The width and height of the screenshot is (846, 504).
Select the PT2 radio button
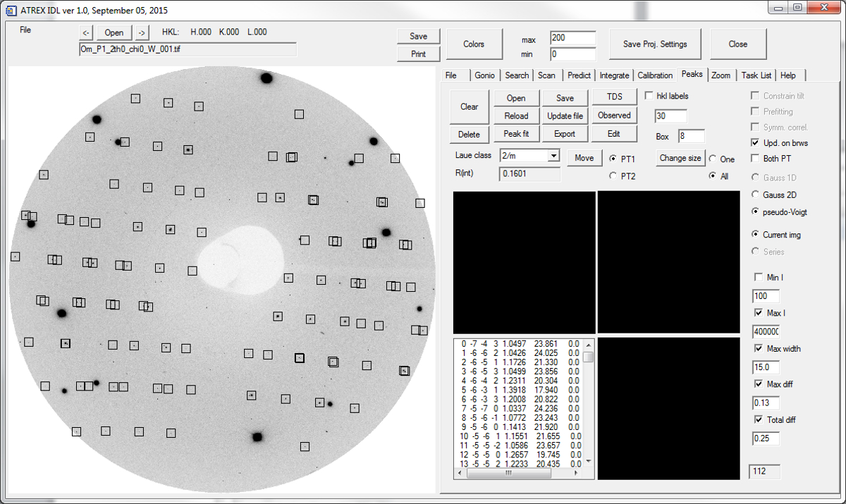click(613, 176)
